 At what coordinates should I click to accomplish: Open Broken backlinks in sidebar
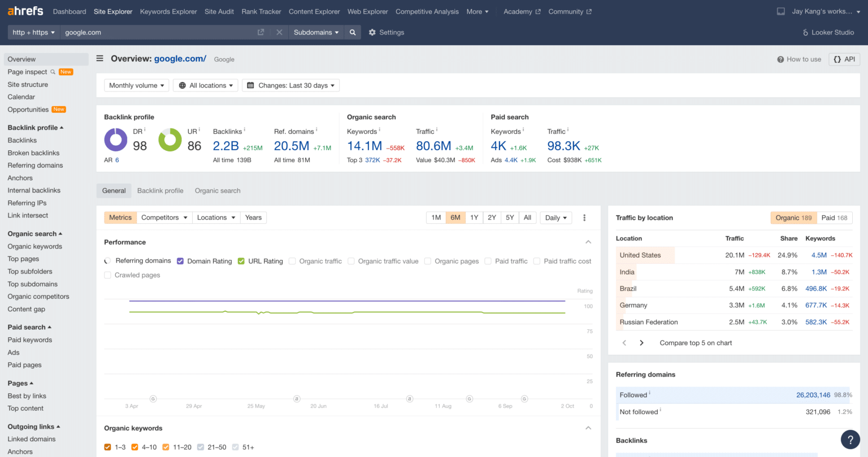point(33,153)
